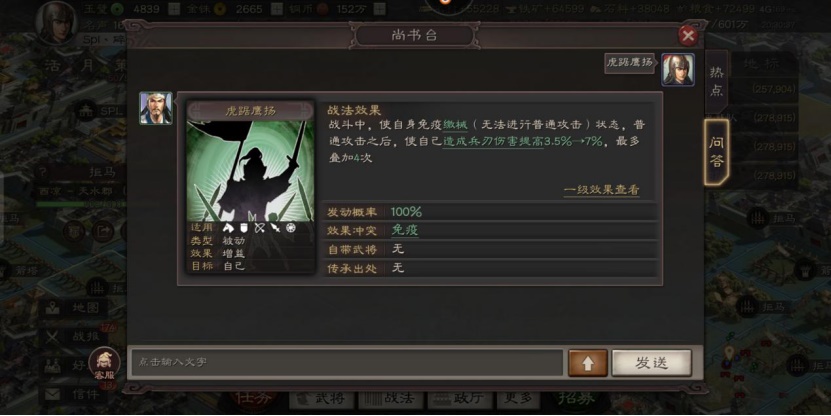Open the 客服 customer service icon
The width and height of the screenshot is (831, 416).
pos(104,364)
